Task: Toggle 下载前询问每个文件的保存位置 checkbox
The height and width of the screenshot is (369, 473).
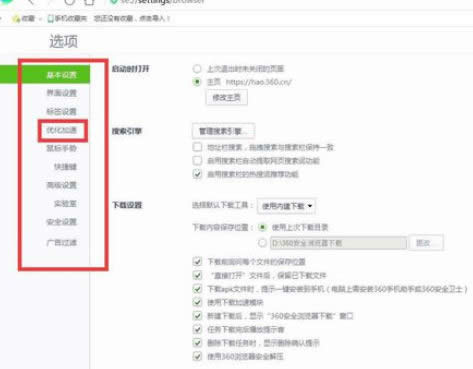Action: [197, 262]
